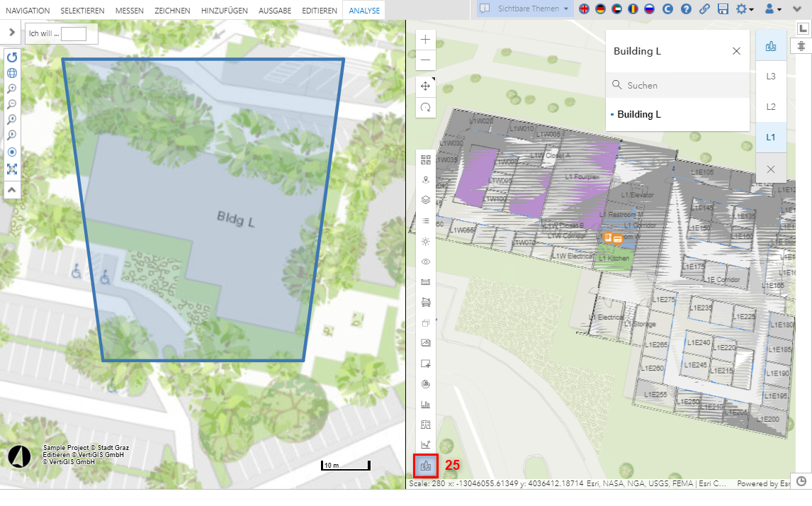This screenshot has height=506, width=812.
Task: Open the layers stack tool
Action: [x=426, y=200]
